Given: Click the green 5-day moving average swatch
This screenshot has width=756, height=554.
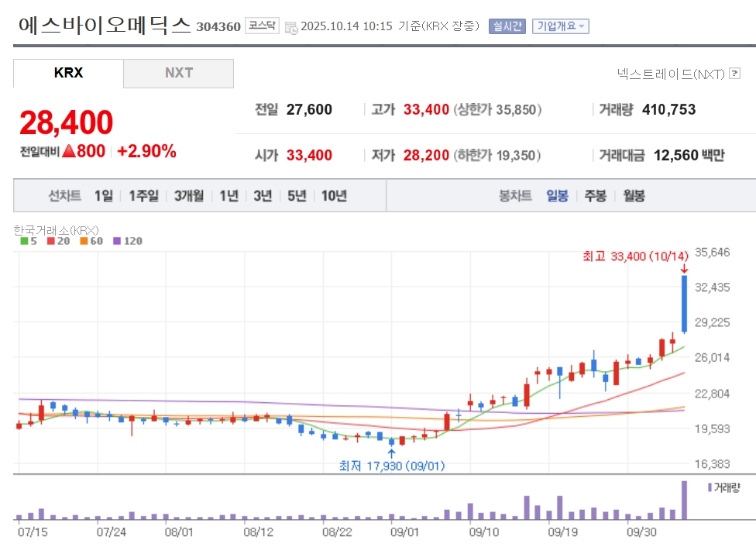Looking at the screenshot, I should coord(24,241).
